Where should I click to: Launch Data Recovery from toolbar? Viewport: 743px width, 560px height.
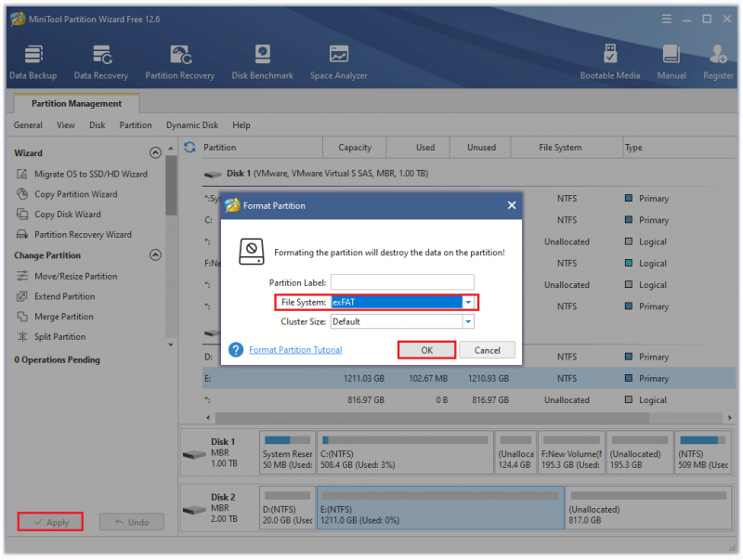(101, 62)
